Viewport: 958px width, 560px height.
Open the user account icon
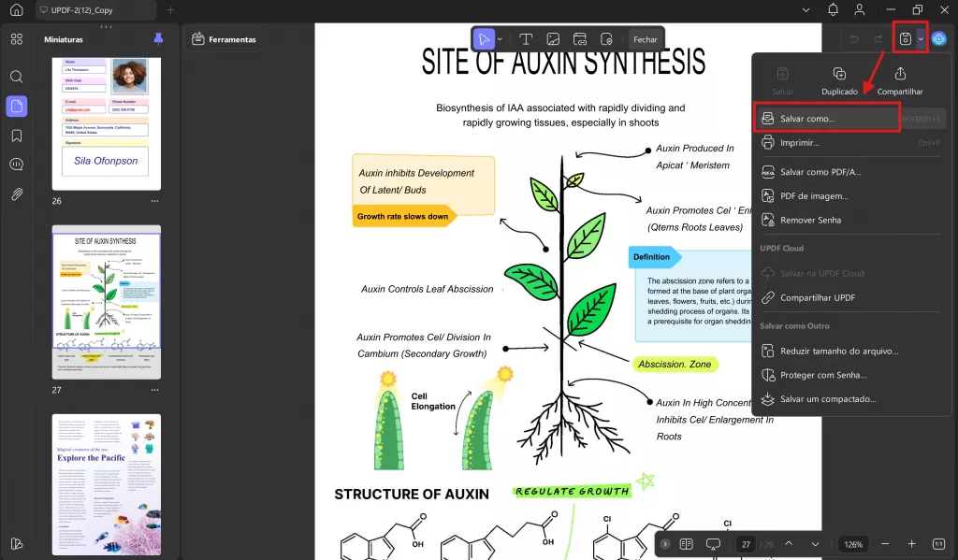[860, 9]
